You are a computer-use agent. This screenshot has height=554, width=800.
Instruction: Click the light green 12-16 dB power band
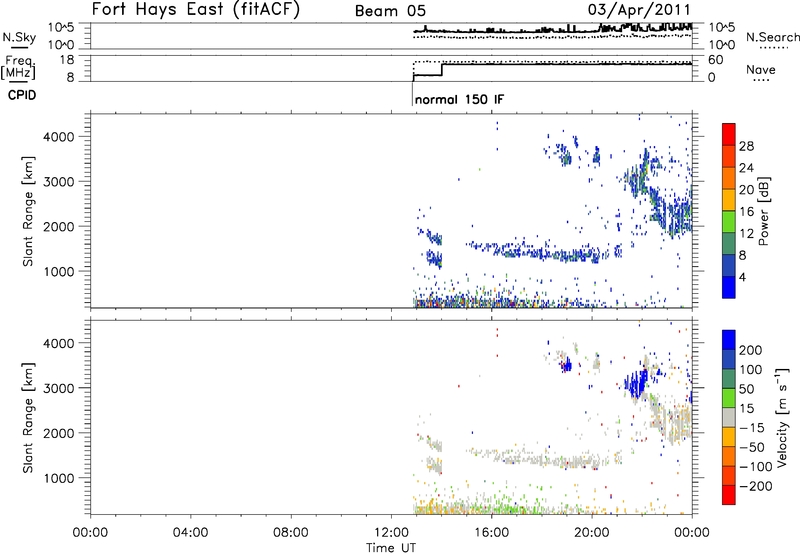click(729, 222)
